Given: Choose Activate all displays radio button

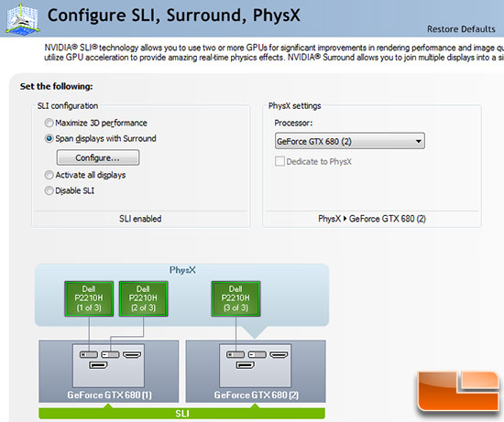Looking at the screenshot, I should (x=49, y=175).
